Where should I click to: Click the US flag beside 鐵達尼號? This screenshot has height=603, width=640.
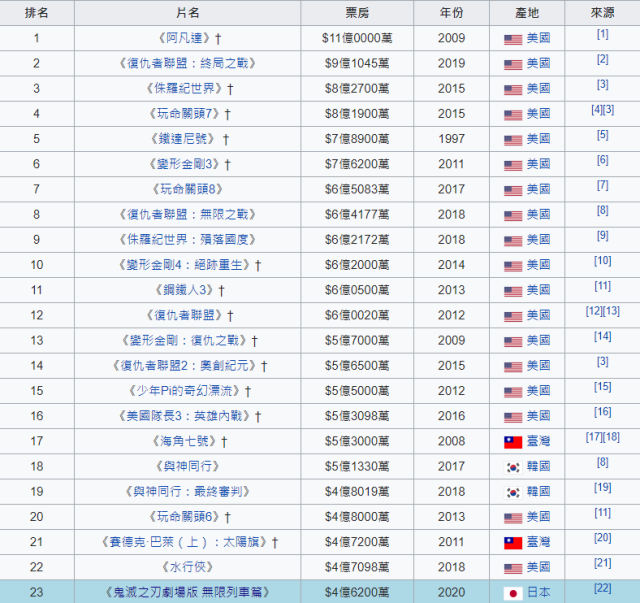(513, 139)
